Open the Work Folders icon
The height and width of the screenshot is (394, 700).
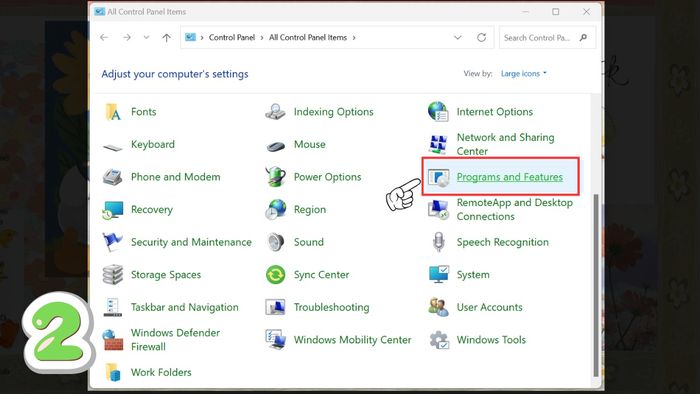113,373
